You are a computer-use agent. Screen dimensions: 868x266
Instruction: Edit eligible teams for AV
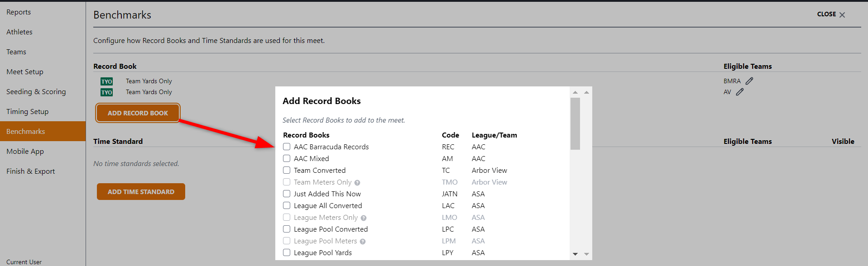[740, 92]
